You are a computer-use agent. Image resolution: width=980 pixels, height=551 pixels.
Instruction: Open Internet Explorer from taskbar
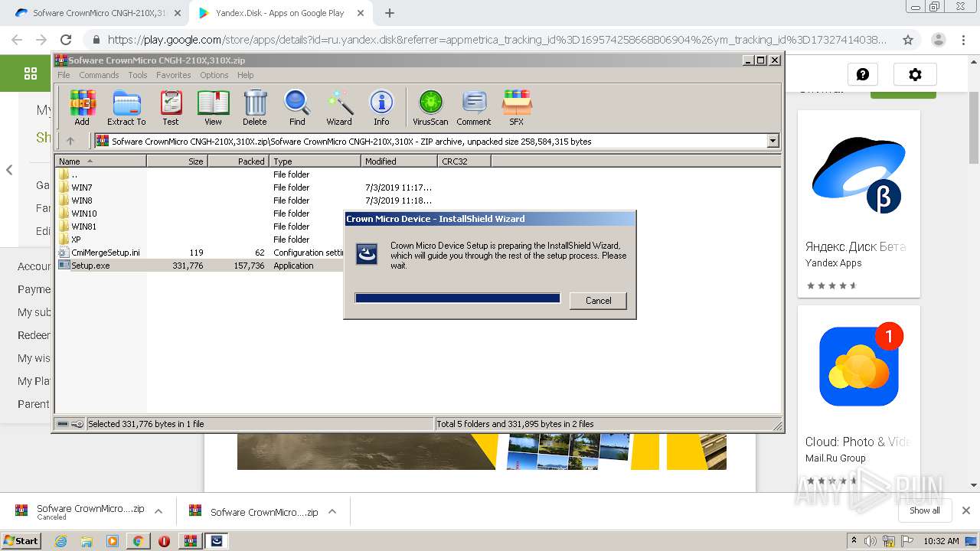point(61,540)
